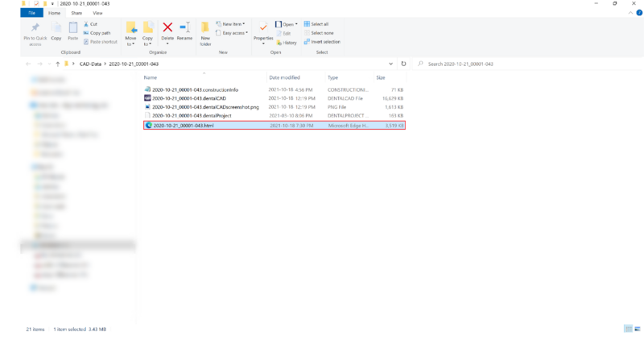This screenshot has width=644, height=340.
Task: Click Edit in Open group
Action: click(283, 33)
